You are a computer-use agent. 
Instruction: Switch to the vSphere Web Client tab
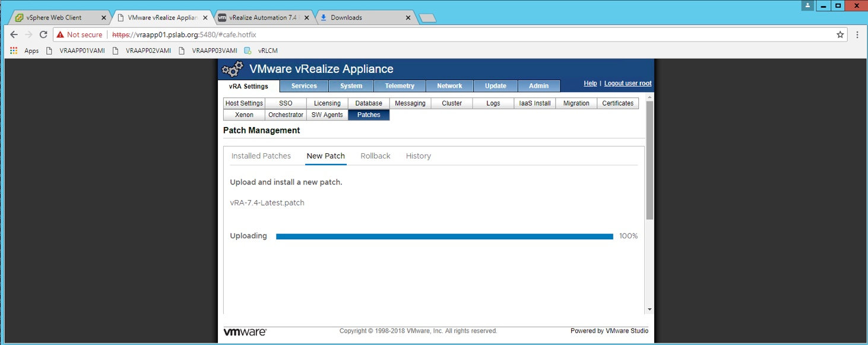coord(53,18)
